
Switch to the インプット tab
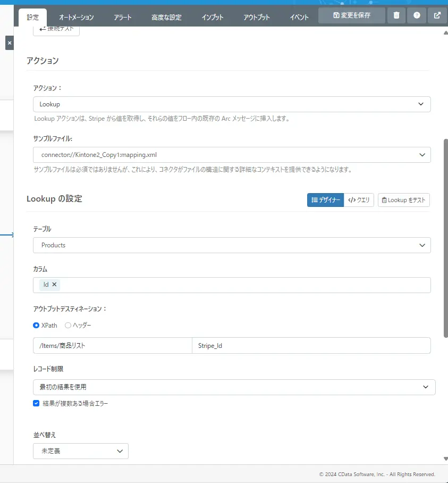(x=212, y=17)
